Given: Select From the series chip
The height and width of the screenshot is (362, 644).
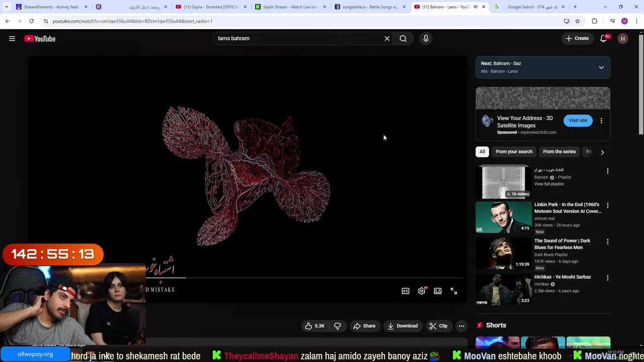Looking at the screenshot, I should (x=559, y=151).
